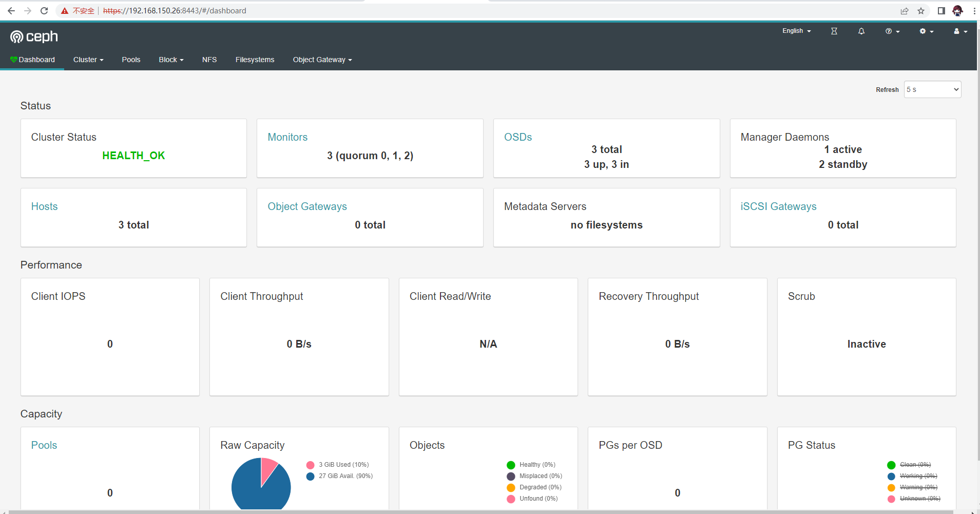Share this page via address bar icon

coord(905,11)
